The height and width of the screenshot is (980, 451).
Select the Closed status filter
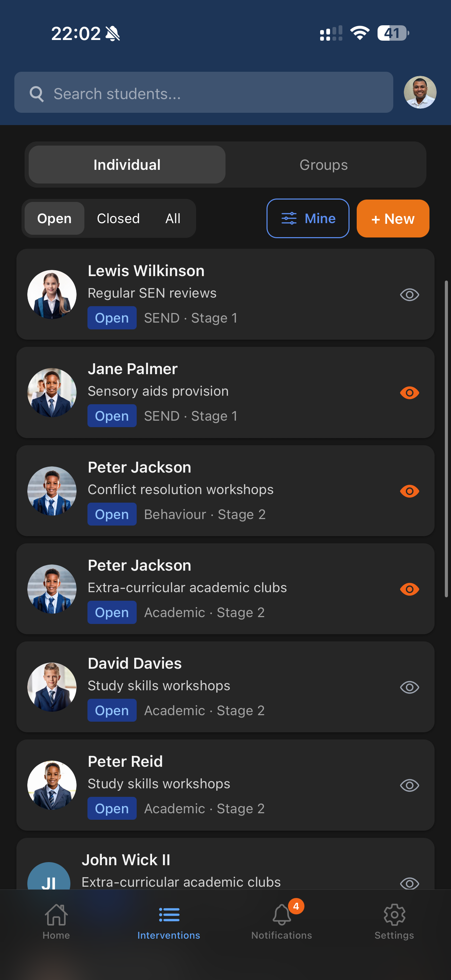point(118,218)
